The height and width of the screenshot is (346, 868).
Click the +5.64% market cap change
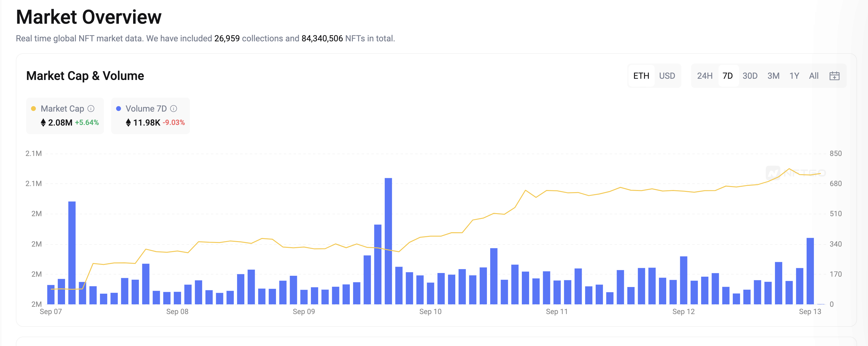tap(87, 123)
